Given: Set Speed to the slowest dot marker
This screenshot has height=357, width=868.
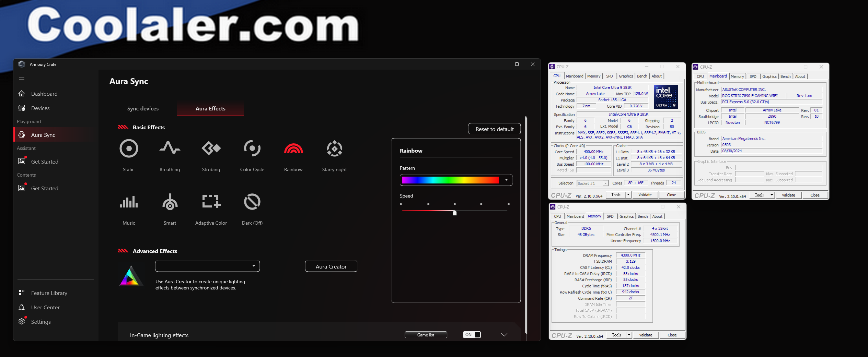Looking at the screenshot, I should point(401,204).
